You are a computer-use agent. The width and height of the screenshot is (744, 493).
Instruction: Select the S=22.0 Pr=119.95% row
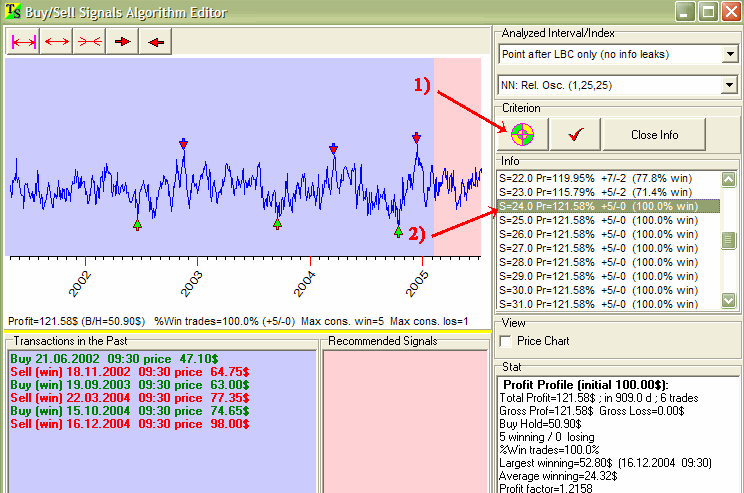coord(608,178)
